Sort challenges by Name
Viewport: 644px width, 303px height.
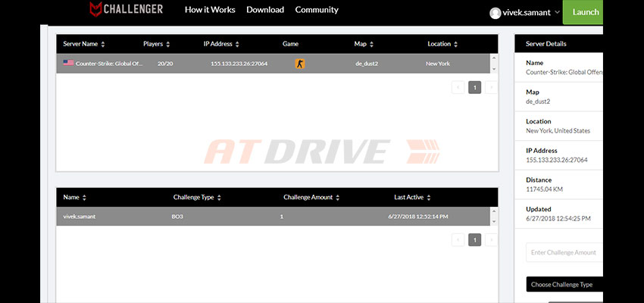75,198
